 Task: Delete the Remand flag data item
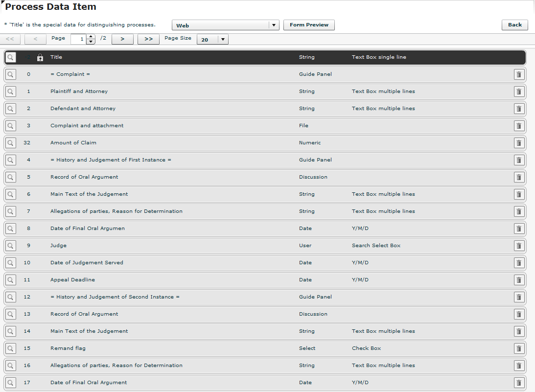[519, 348]
